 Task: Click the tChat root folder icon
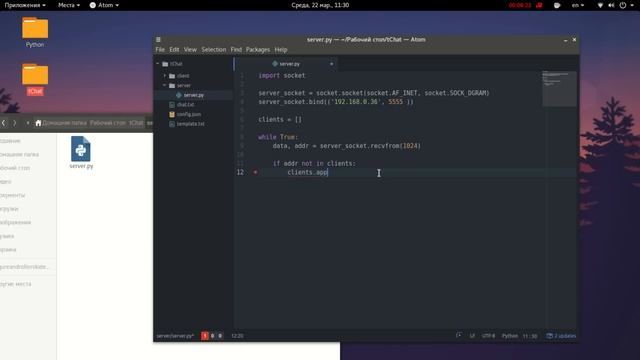tap(165, 64)
